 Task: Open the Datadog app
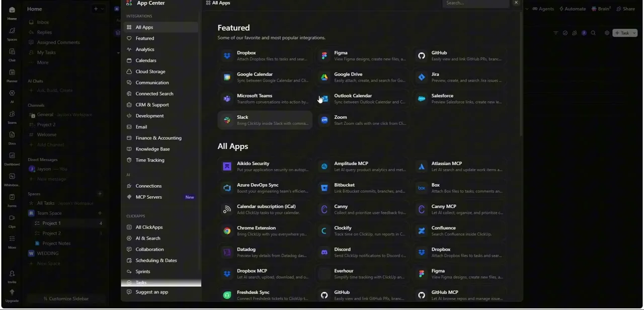tap(265, 252)
